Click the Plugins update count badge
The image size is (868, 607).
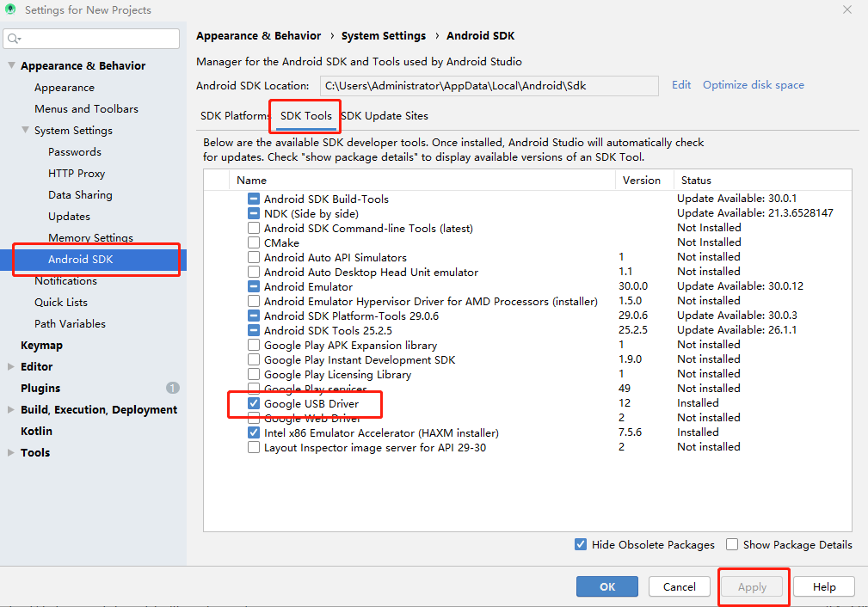[173, 388]
